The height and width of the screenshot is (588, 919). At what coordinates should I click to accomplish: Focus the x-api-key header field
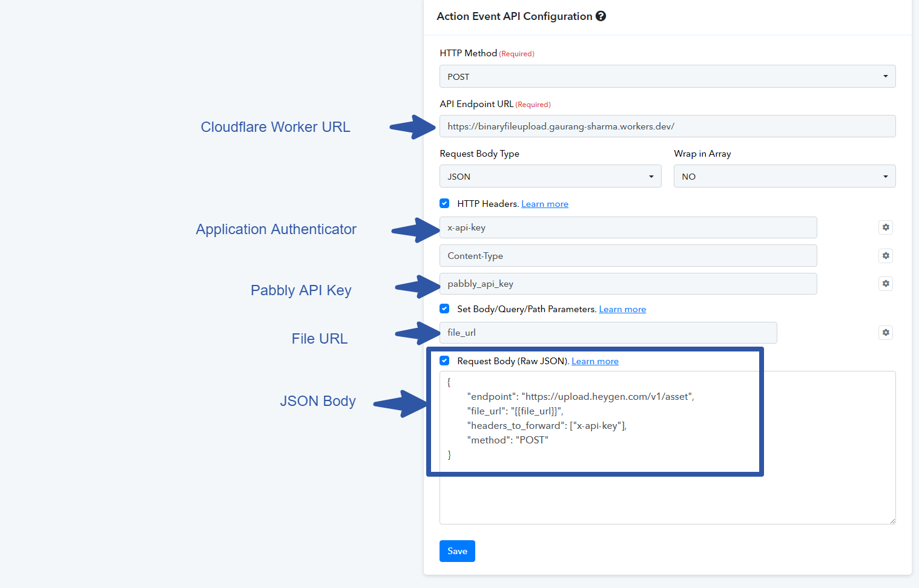(628, 227)
